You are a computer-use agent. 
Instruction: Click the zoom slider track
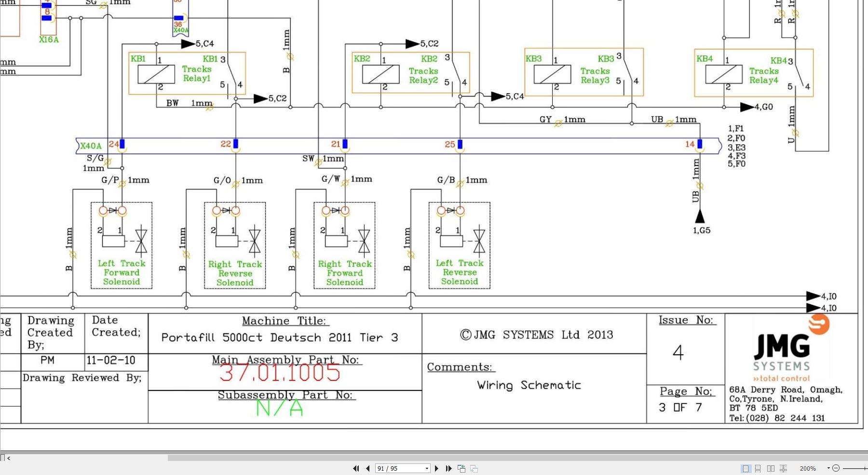[855, 468]
